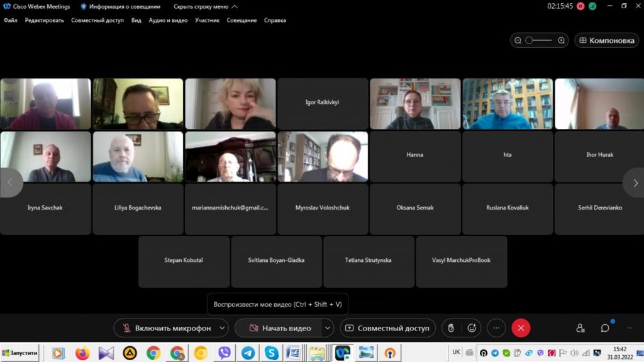This screenshot has width=644, height=362.
Task: Click the raise hand gesture icon
Action: pos(450,328)
